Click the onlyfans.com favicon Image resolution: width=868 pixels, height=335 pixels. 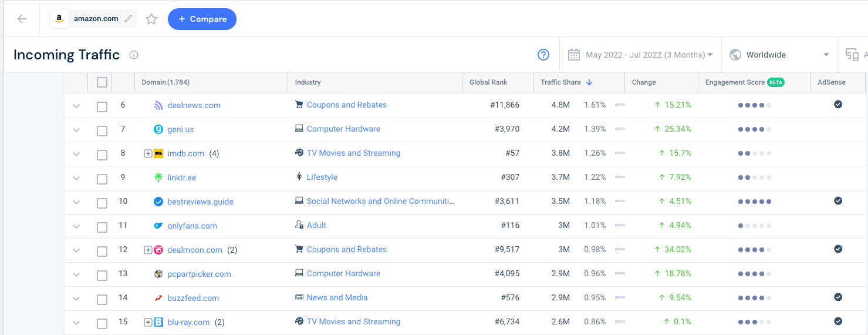click(x=158, y=226)
